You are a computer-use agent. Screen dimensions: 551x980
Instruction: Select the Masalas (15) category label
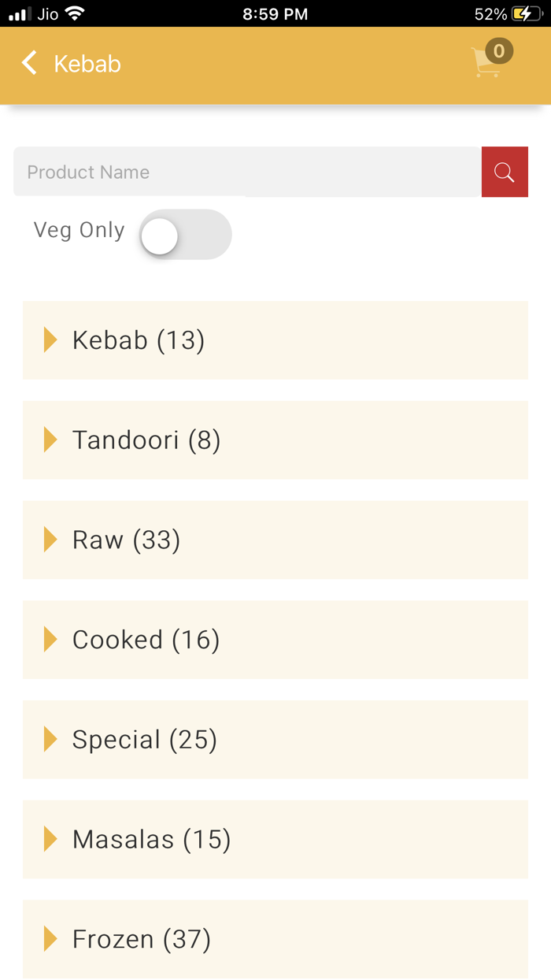[x=151, y=840]
